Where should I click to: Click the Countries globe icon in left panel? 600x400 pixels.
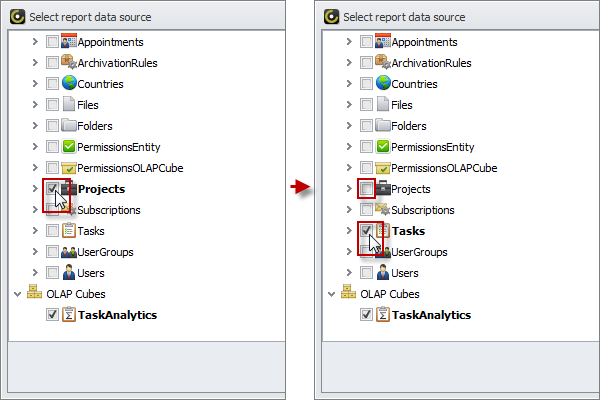pos(69,84)
